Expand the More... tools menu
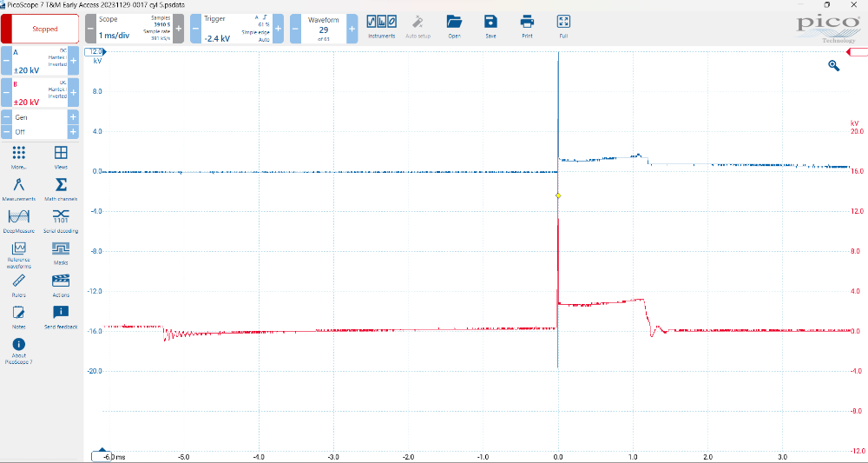This screenshot has width=868, height=463. point(19,156)
